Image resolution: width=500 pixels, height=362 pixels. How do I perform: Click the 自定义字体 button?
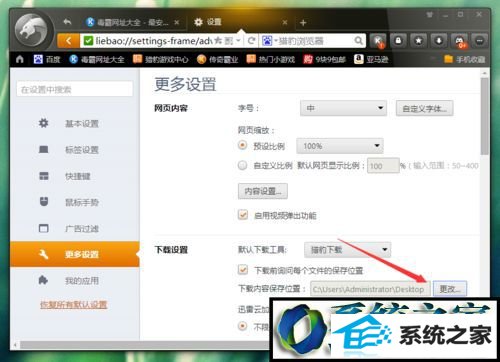pos(424,108)
